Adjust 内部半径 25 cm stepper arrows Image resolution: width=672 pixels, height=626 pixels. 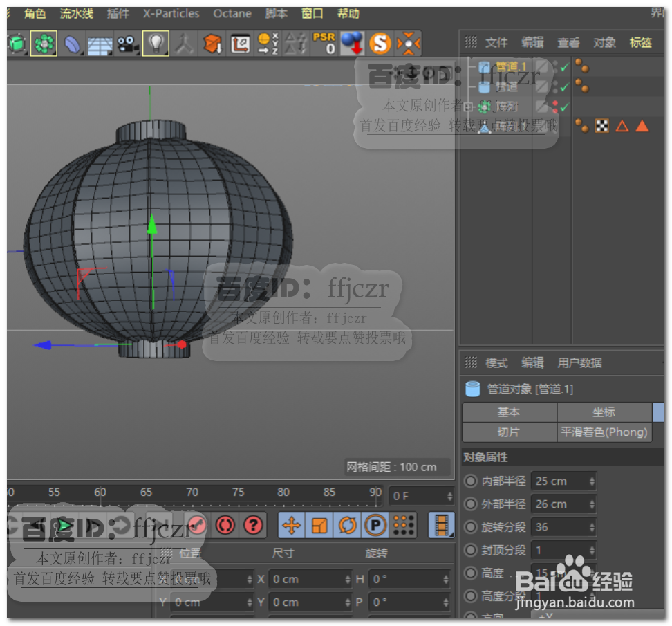[592, 481]
